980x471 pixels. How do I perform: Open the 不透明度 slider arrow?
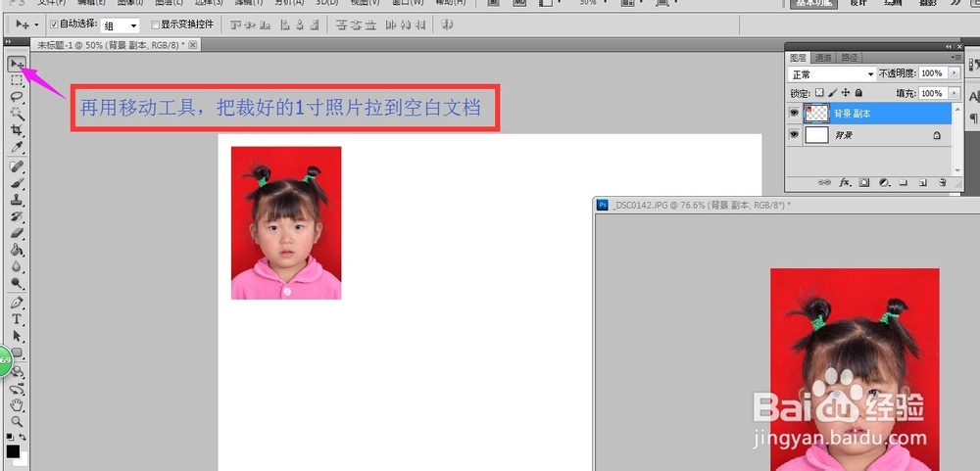coord(954,73)
